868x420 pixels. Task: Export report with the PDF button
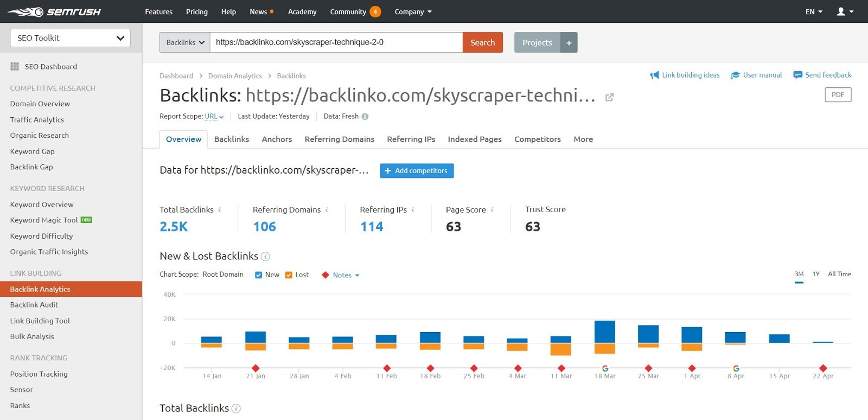click(838, 94)
